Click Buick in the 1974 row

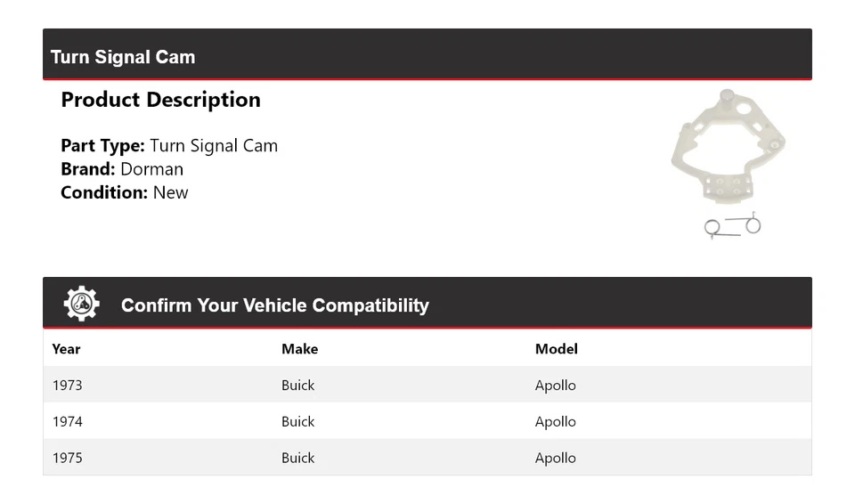[297, 422]
